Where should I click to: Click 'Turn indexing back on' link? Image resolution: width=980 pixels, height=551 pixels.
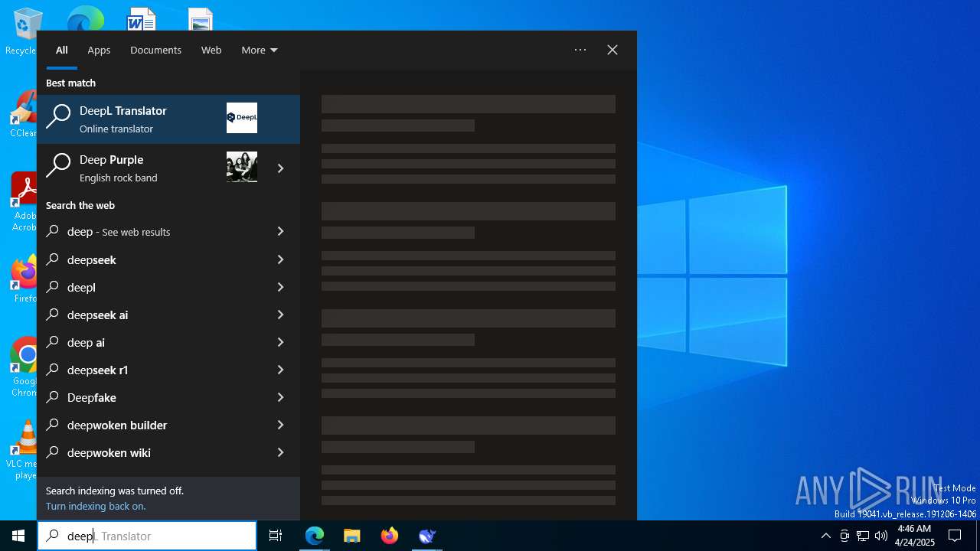coord(96,506)
